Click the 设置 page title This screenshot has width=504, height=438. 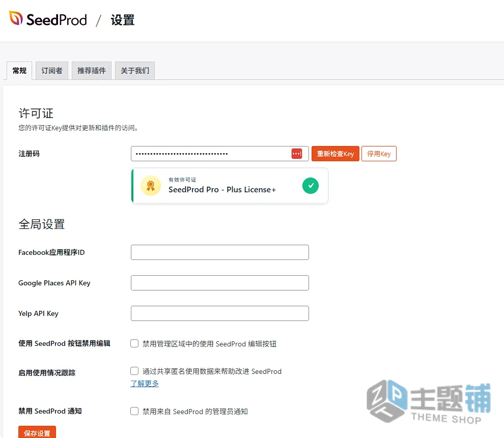(123, 20)
